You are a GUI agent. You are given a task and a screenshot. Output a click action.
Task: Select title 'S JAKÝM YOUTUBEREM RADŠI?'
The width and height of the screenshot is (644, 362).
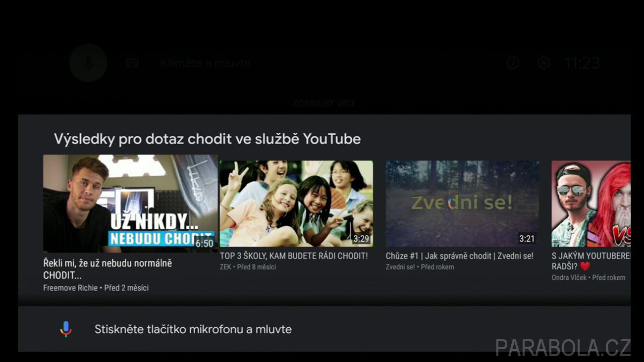click(x=591, y=261)
